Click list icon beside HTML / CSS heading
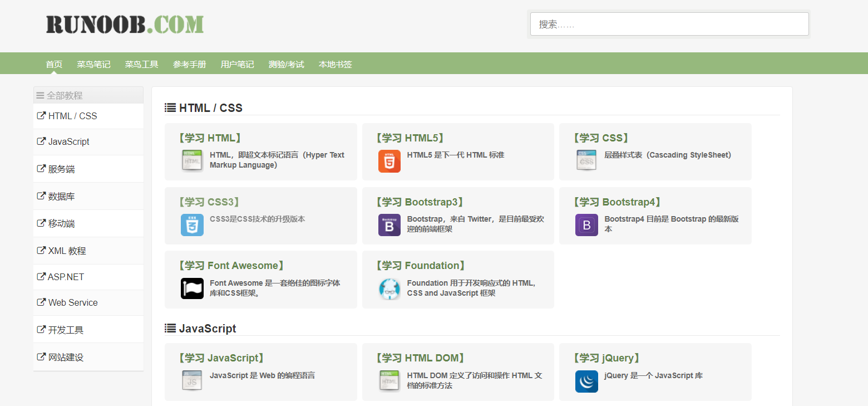Image resolution: width=868 pixels, height=406 pixels. click(x=170, y=107)
